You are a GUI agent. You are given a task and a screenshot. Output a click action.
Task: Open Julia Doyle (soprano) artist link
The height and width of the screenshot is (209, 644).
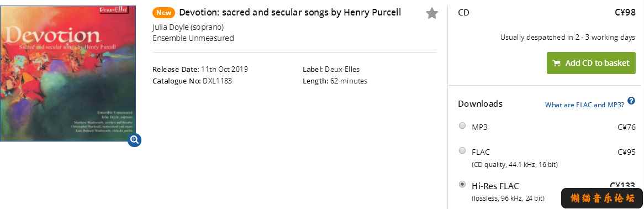[x=188, y=28]
